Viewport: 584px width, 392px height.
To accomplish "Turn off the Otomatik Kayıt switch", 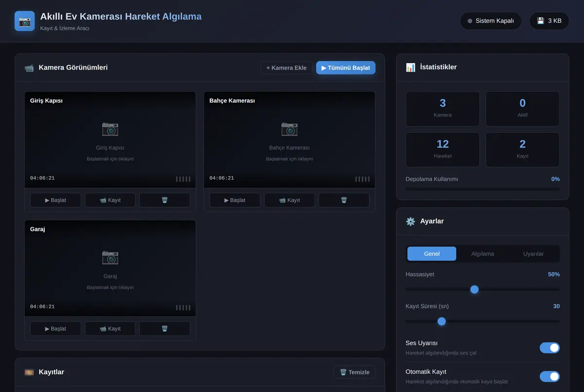I will [x=549, y=376].
